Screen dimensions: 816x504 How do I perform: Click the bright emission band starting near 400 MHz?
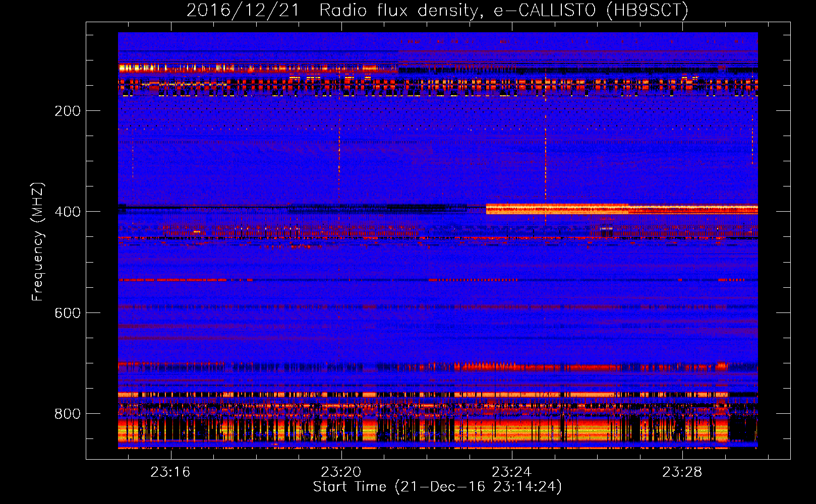coord(622,209)
